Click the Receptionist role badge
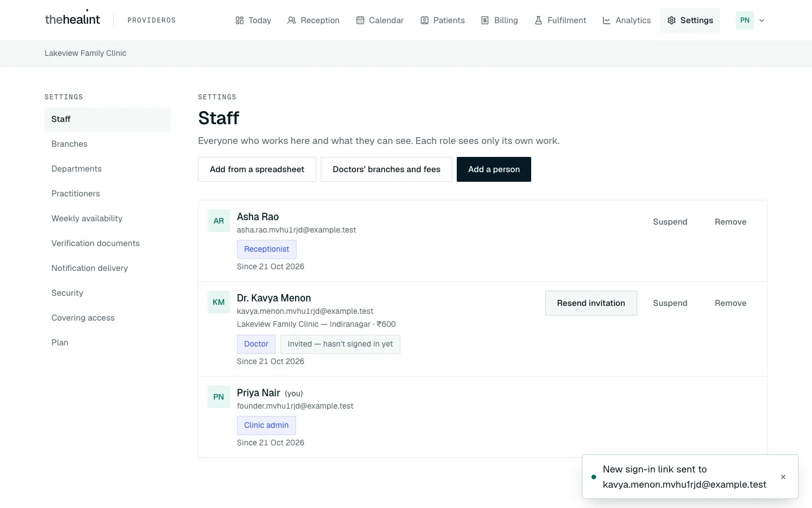The height and width of the screenshot is (508, 812). [267, 249]
